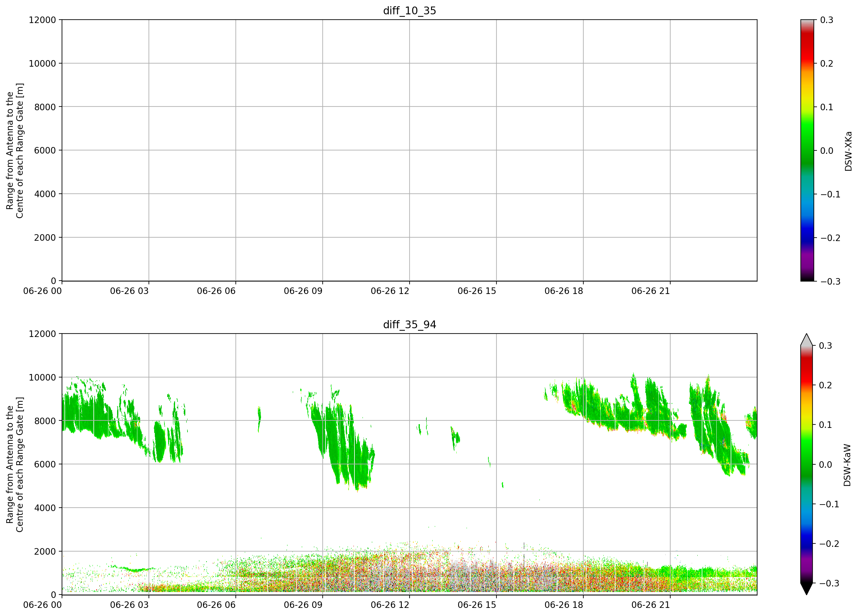Click the 06-26 06 x-tick under diff_10_35

(216, 291)
